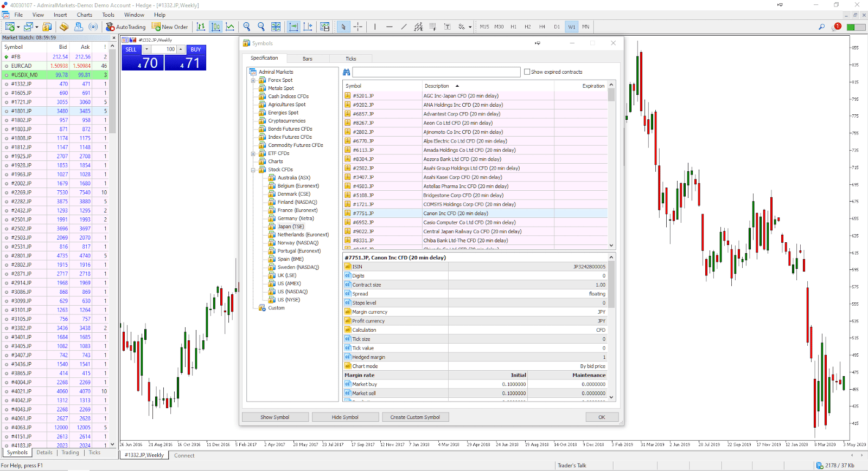
Task: Open the Details tab in Market Watch
Action: (44, 453)
